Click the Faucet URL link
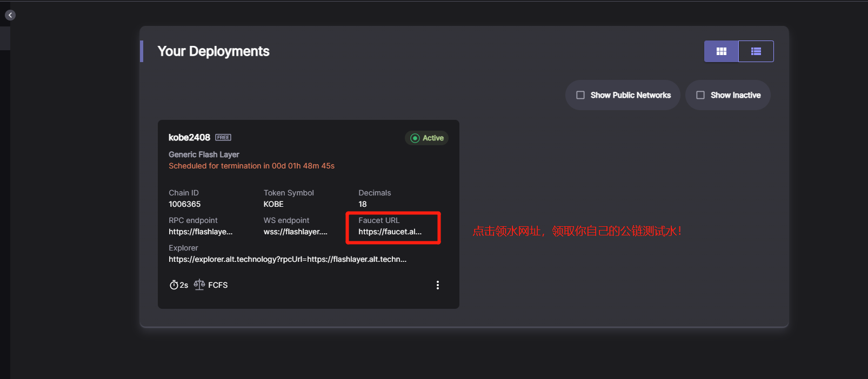The height and width of the screenshot is (379, 868). [390, 232]
